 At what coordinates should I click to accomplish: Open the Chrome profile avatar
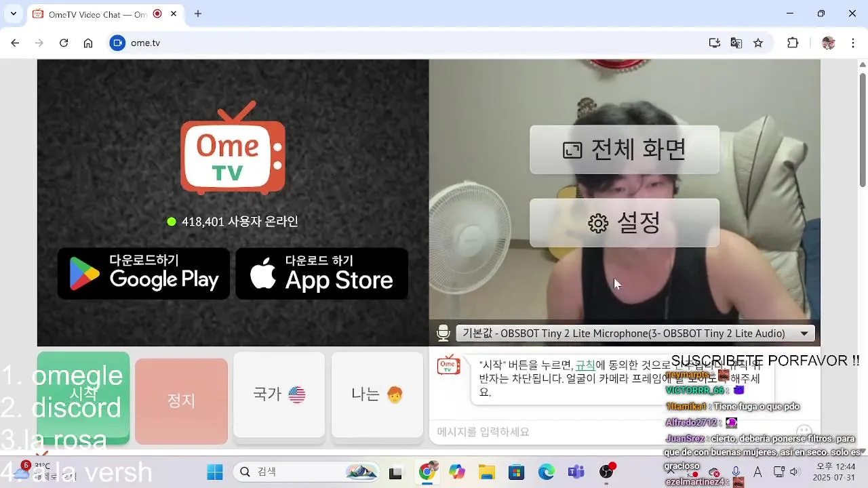829,43
